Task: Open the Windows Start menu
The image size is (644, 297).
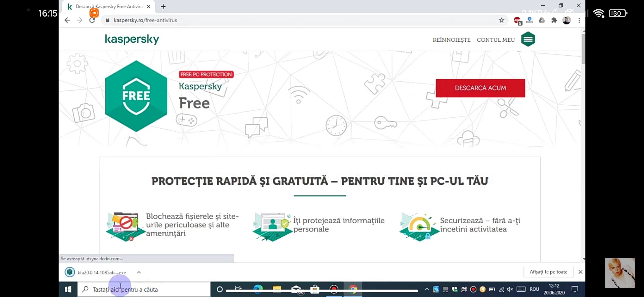Action: coord(68,289)
